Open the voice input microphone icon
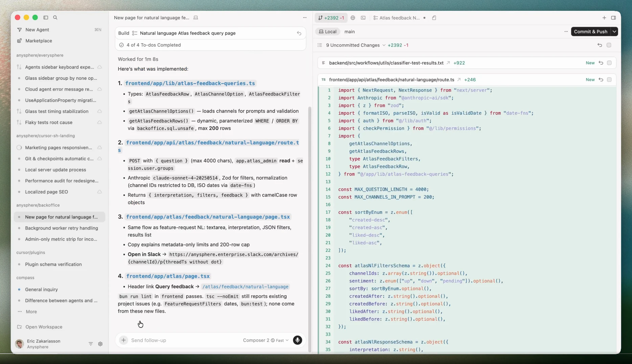632x364 pixels. tap(298, 340)
